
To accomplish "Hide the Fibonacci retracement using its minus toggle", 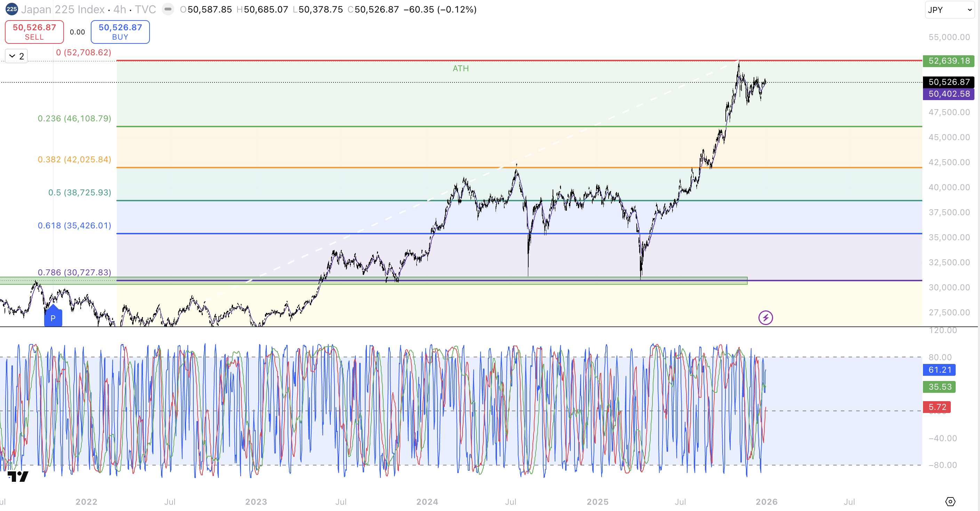I will pos(168,9).
